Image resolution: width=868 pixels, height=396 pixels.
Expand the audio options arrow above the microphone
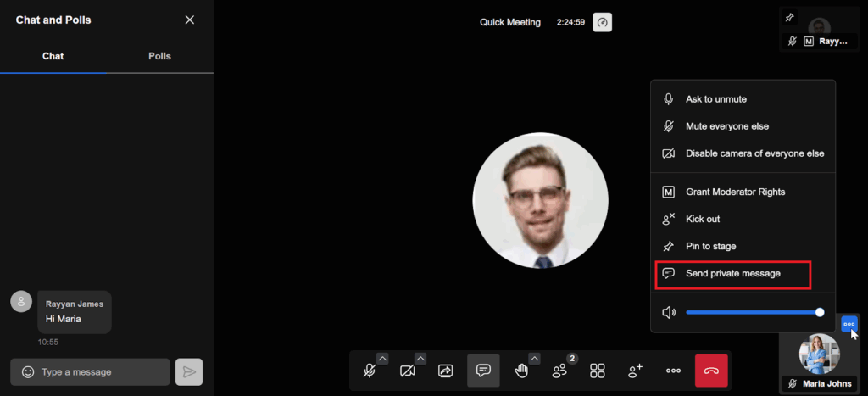(382, 359)
